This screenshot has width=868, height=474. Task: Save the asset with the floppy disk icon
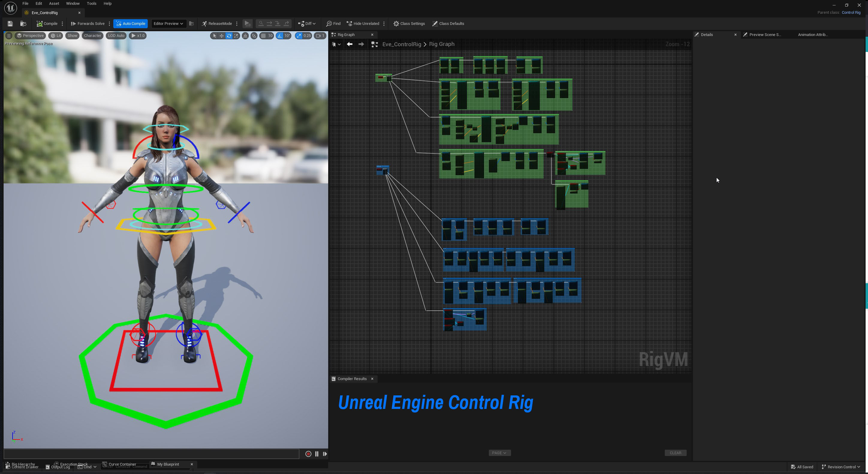click(x=10, y=24)
